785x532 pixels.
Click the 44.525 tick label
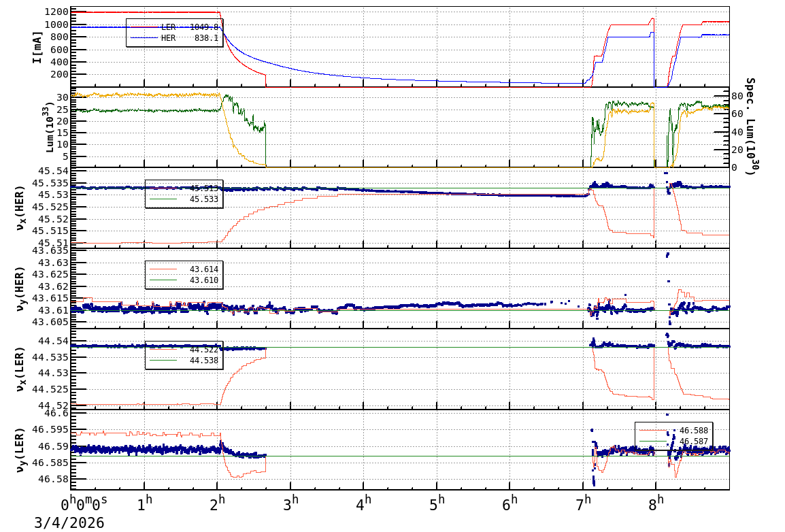[50, 389]
